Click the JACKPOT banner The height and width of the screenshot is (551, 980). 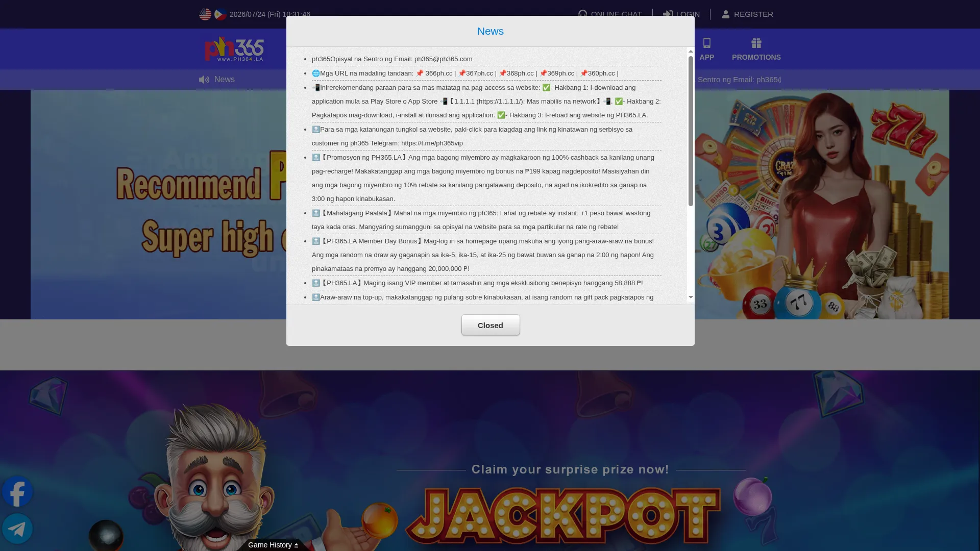pyautogui.click(x=562, y=516)
